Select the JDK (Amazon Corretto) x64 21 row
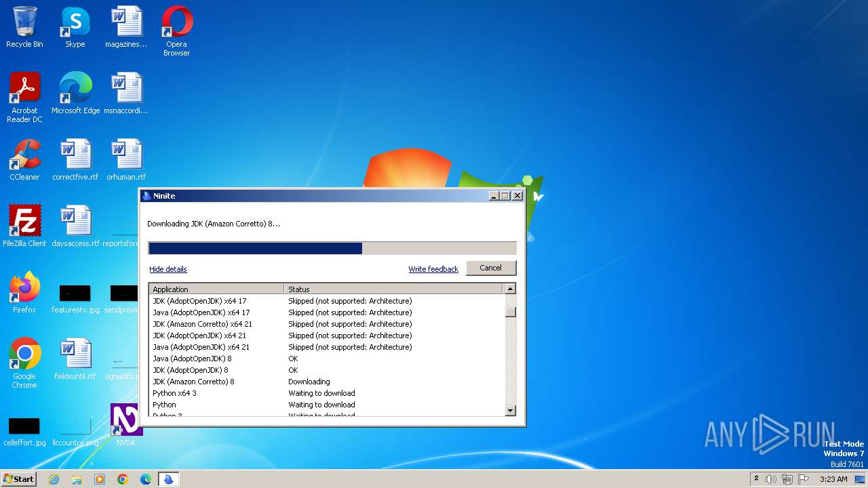 [327, 324]
